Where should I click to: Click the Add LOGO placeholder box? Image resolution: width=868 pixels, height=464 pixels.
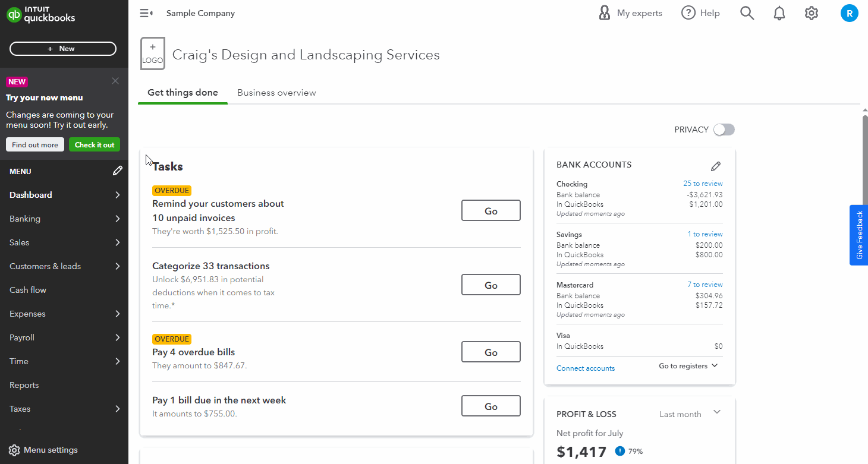tap(152, 53)
